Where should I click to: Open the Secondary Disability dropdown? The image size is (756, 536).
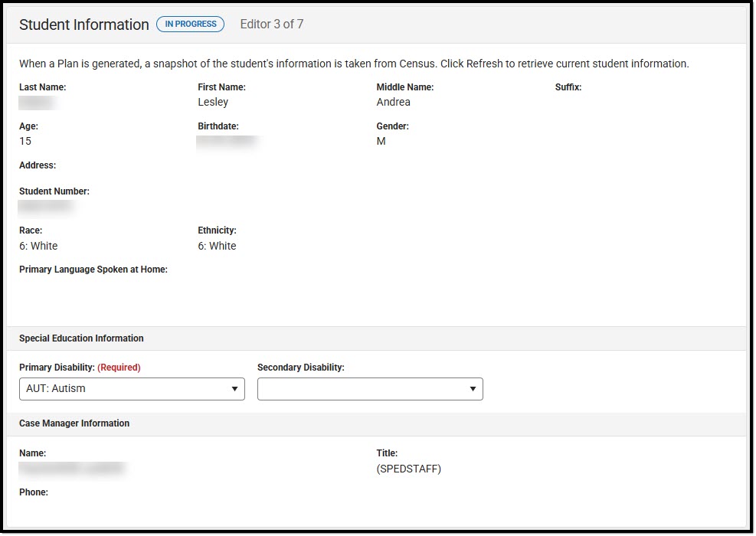tap(369, 389)
